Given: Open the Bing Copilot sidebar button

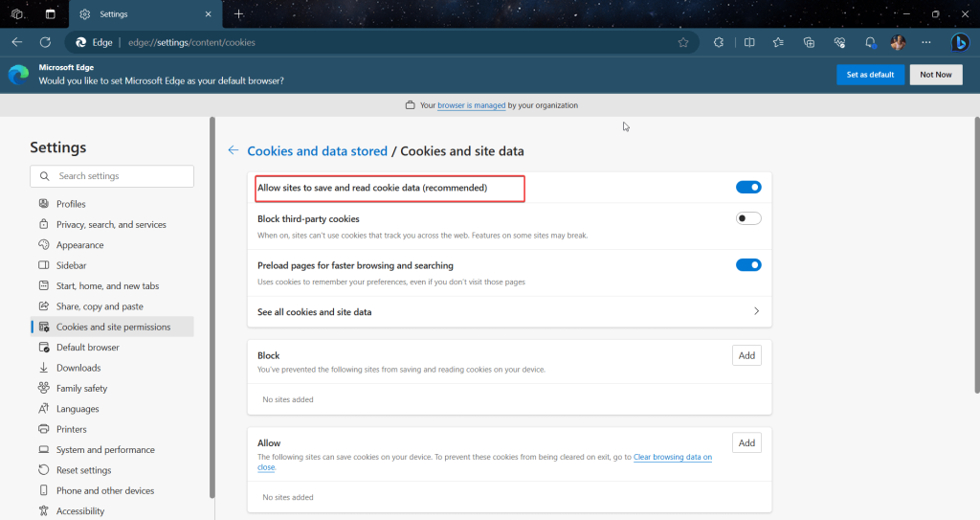Looking at the screenshot, I should (960, 42).
